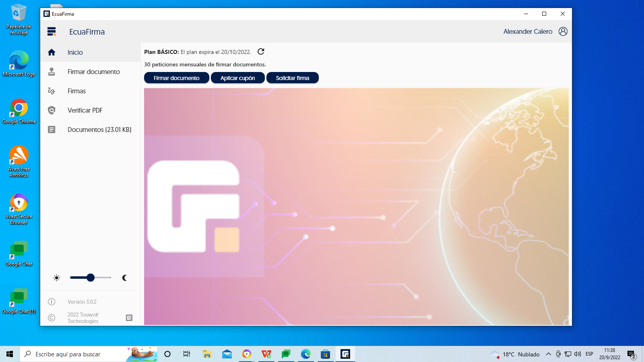Viewport: 644px width, 362px height.
Task: Click the 2022 Touwolf Technologies text
Action: (x=83, y=318)
